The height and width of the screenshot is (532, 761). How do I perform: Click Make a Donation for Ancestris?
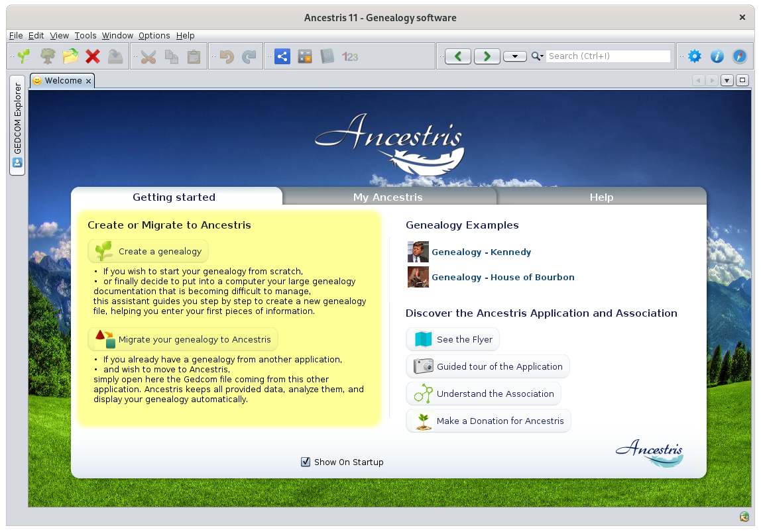[489, 421]
